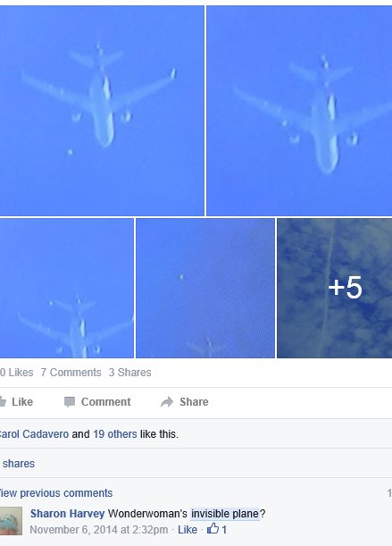Expand View previous comments
Image resolution: width=392 pixels, height=546 pixels.
pos(56,493)
